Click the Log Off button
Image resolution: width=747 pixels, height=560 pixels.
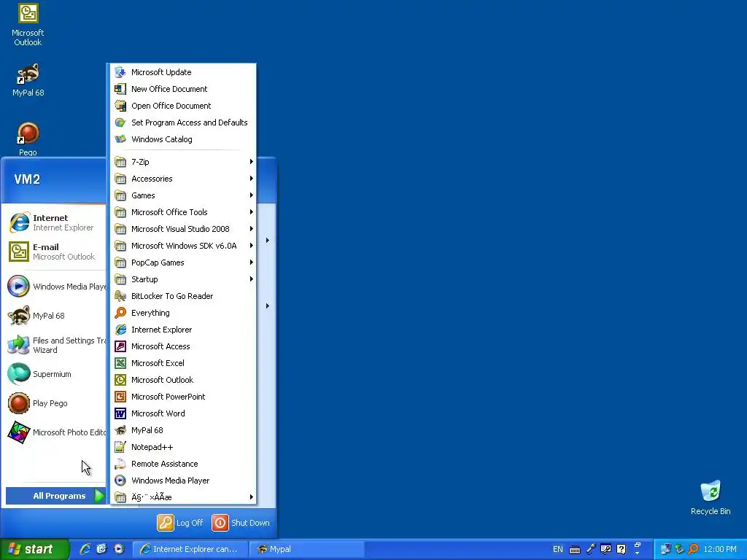[180, 523]
